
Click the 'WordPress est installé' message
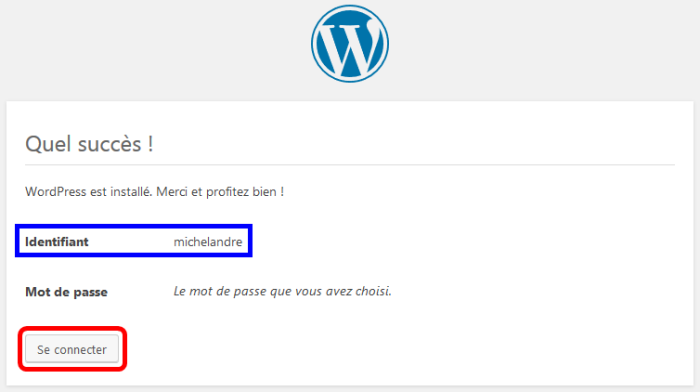pyautogui.click(x=154, y=192)
